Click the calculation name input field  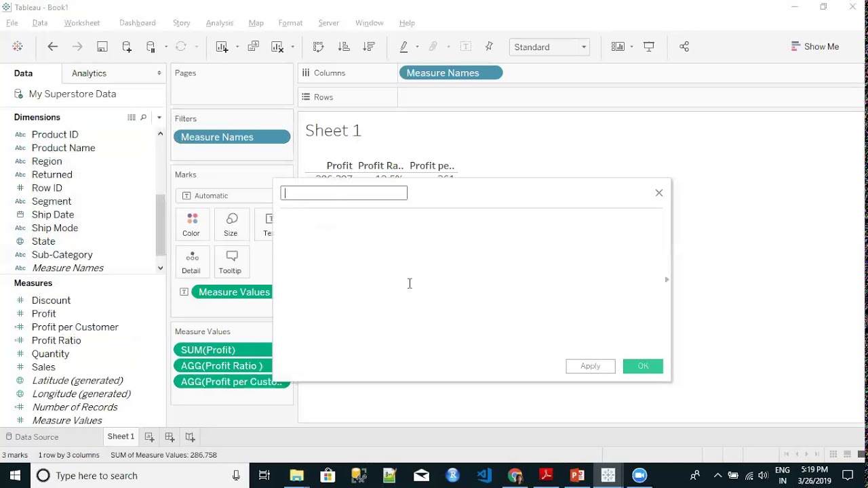344,193
